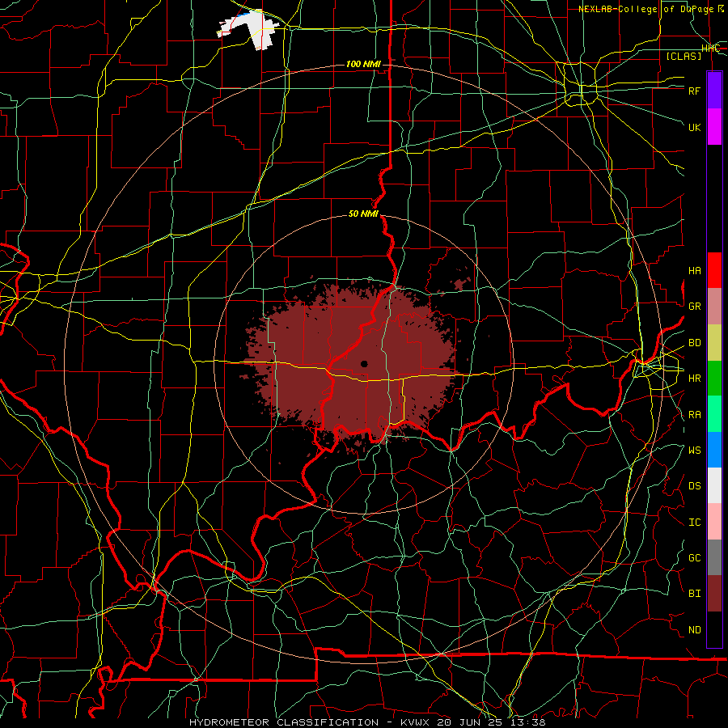This screenshot has height=728, width=728.
Task: Select the 'HA' legend text label
Action: (694, 271)
